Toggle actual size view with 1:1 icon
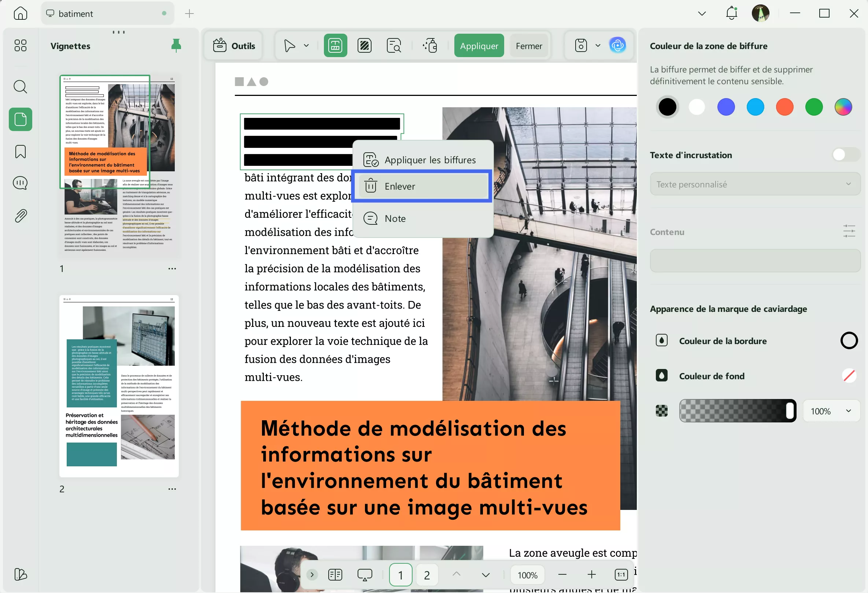 621,575
